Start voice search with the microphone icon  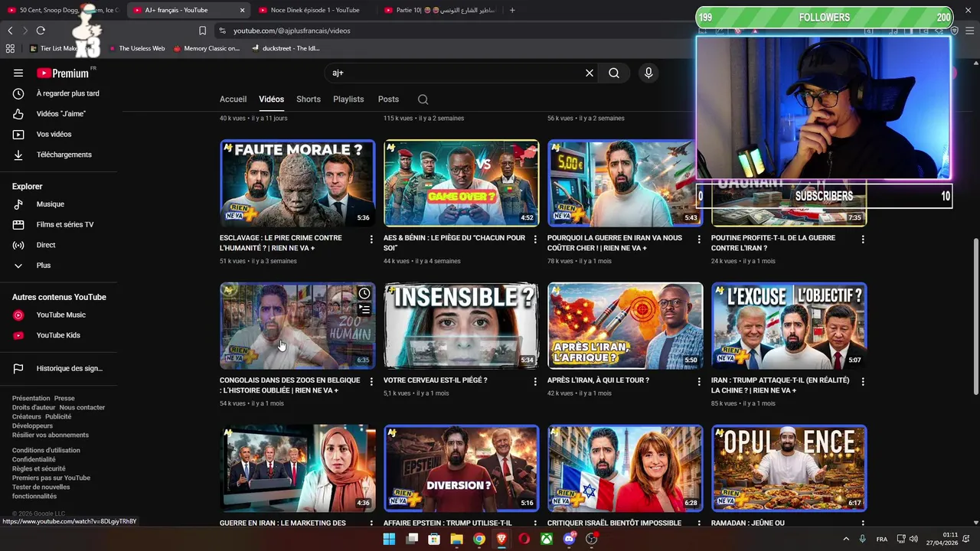pos(648,73)
